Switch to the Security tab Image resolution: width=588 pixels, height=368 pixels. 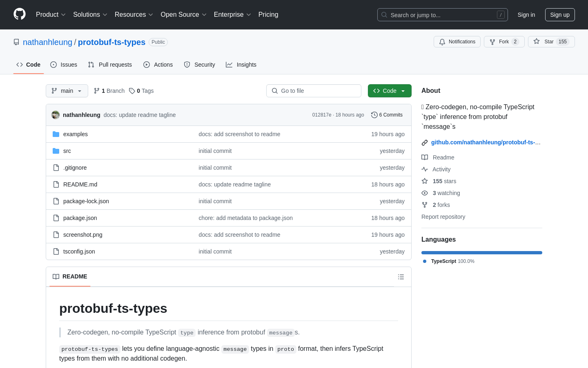(199, 65)
